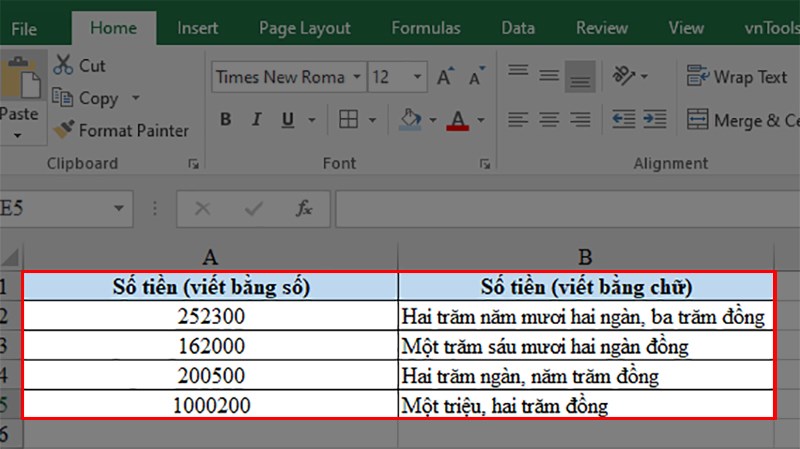Toggle Italic formatting

(x=257, y=120)
